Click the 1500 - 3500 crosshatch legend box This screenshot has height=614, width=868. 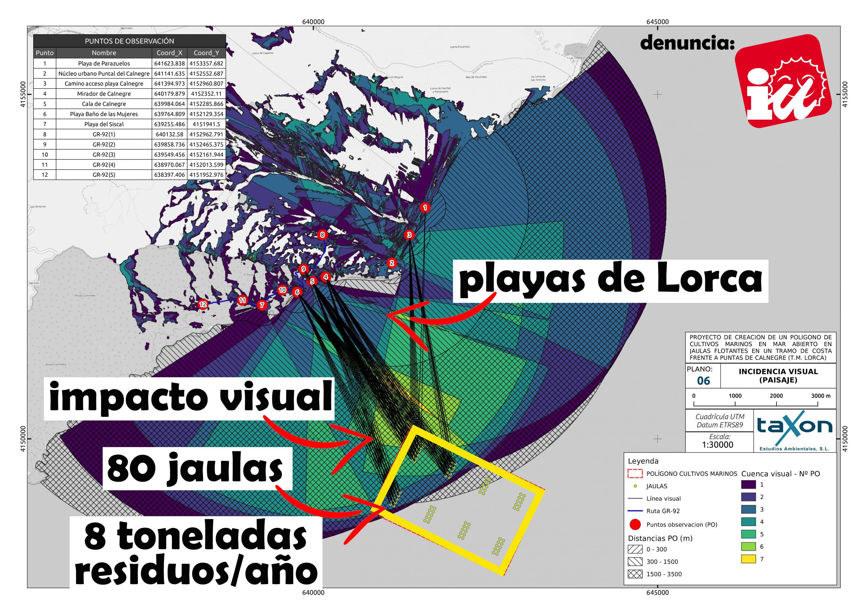pyautogui.click(x=635, y=574)
